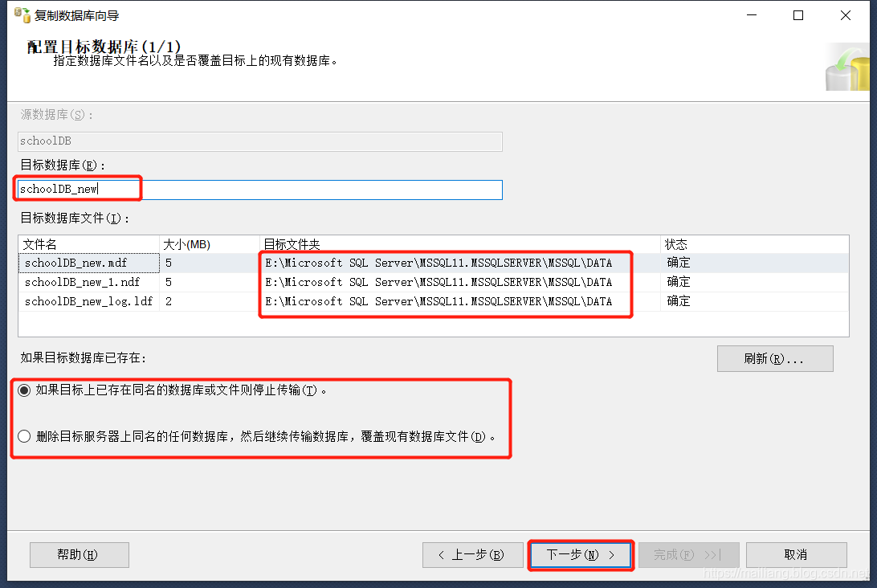Click the destination folder path of the mdf file
This screenshot has height=588, width=877.
pos(445,263)
